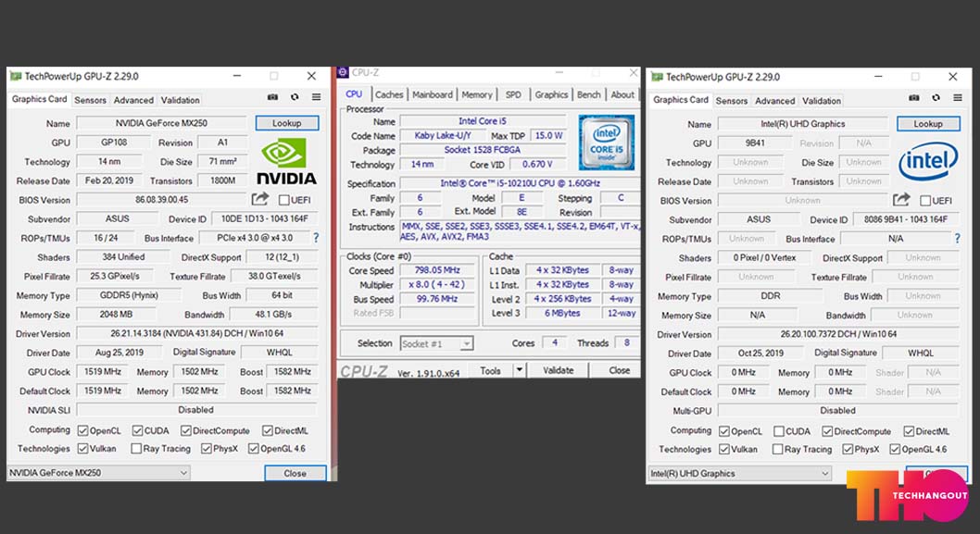
Task: Switch to Advanced tab in NVIDIA GPU-Z window
Action: (133, 100)
